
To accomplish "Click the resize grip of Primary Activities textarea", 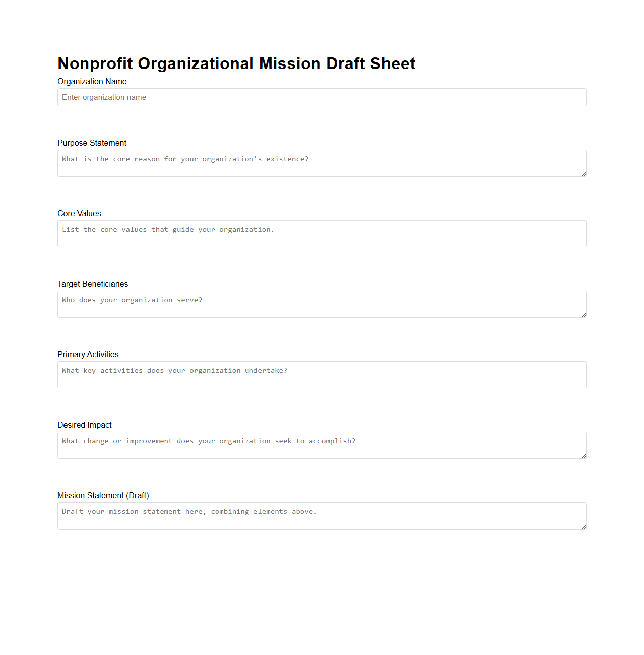I will (x=584, y=386).
